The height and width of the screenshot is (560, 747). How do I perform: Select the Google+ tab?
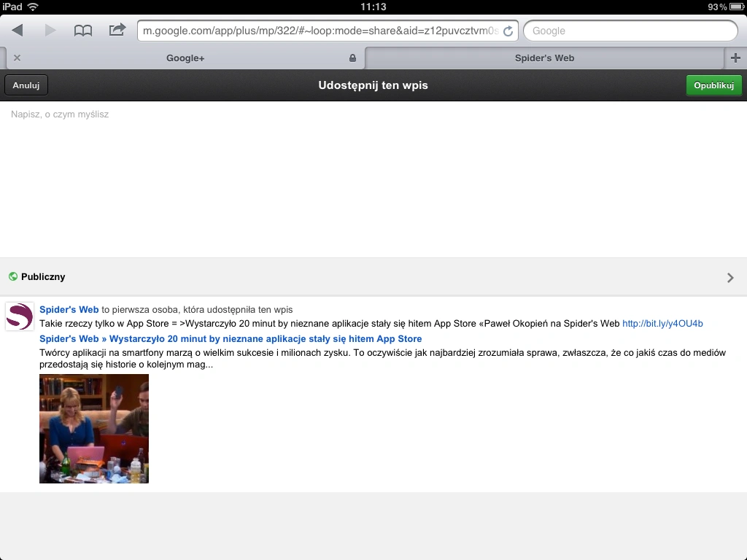pos(185,58)
